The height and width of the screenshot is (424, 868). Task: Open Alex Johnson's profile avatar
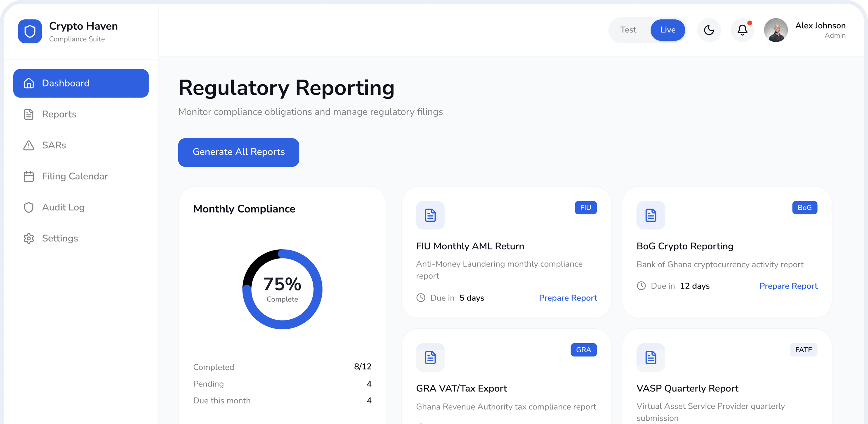tap(775, 30)
